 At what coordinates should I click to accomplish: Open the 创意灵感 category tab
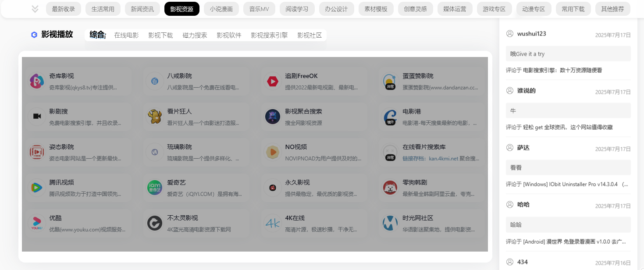coord(416,9)
